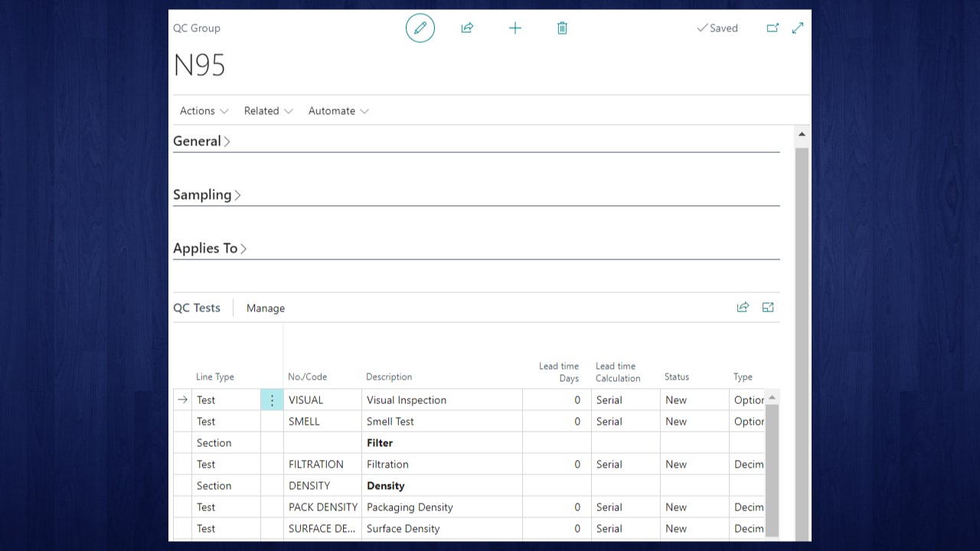Click Visual Inspection description cell
Image resolution: width=980 pixels, height=551 pixels.
[442, 400]
